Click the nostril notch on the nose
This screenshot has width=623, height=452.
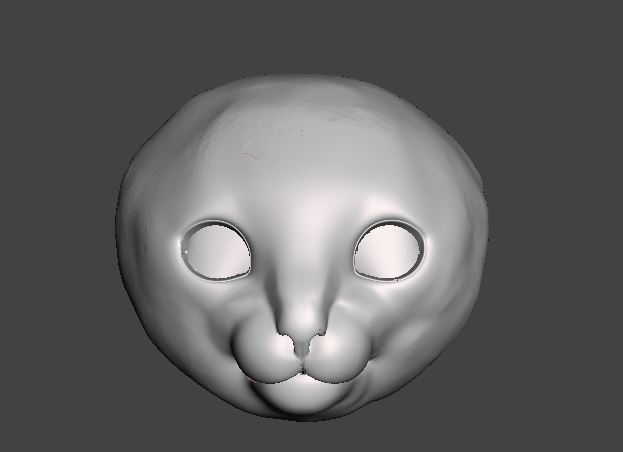tap(301, 347)
